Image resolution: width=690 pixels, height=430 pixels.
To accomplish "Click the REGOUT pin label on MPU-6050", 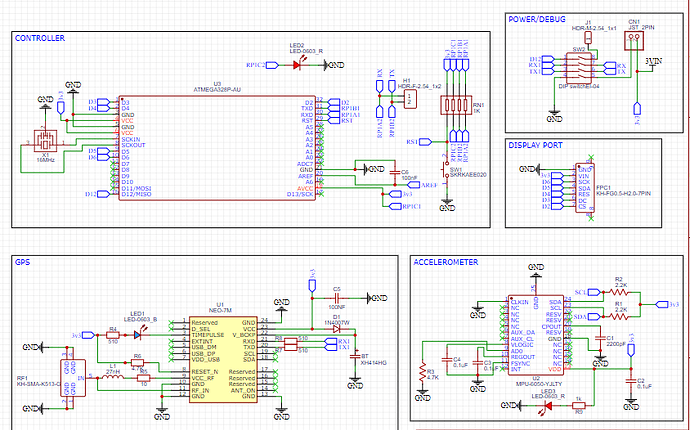I will (x=523, y=357).
